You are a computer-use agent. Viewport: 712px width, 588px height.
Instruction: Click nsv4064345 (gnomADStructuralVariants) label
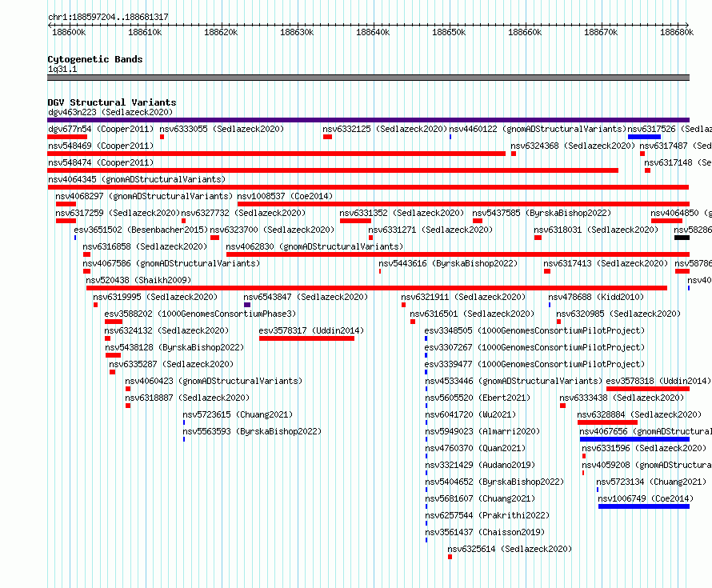coord(137,179)
